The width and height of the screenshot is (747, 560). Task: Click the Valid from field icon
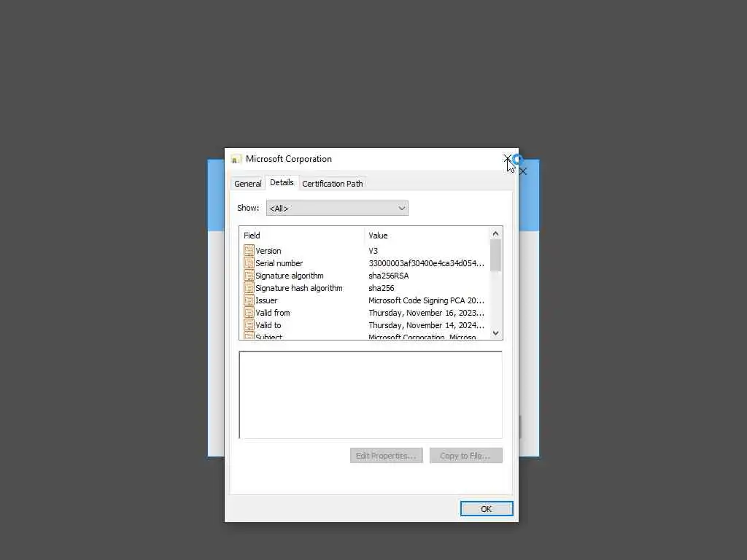point(249,312)
